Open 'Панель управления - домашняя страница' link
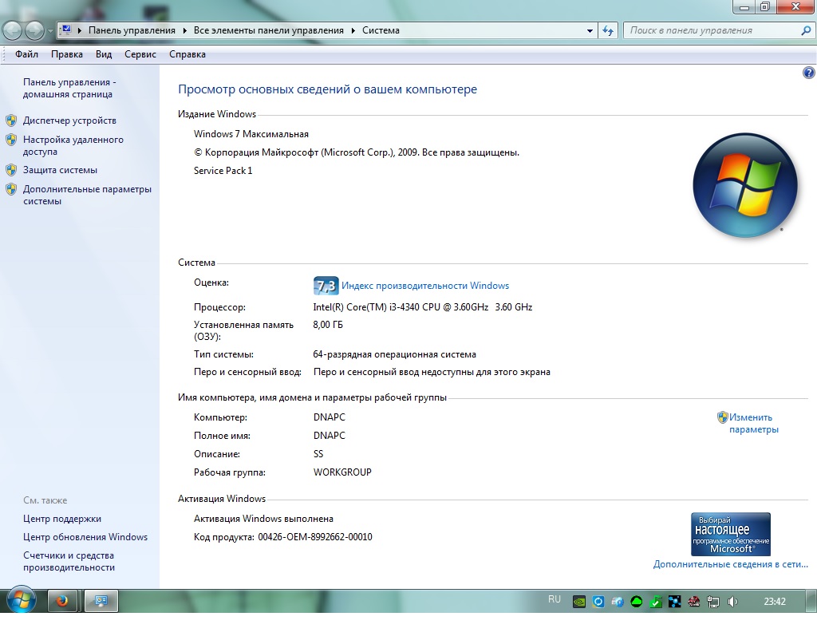This screenshot has height=644, width=817. [69, 88]
